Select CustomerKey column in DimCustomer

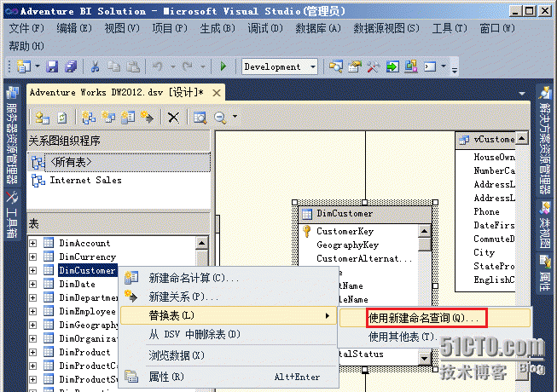point(345,231)
